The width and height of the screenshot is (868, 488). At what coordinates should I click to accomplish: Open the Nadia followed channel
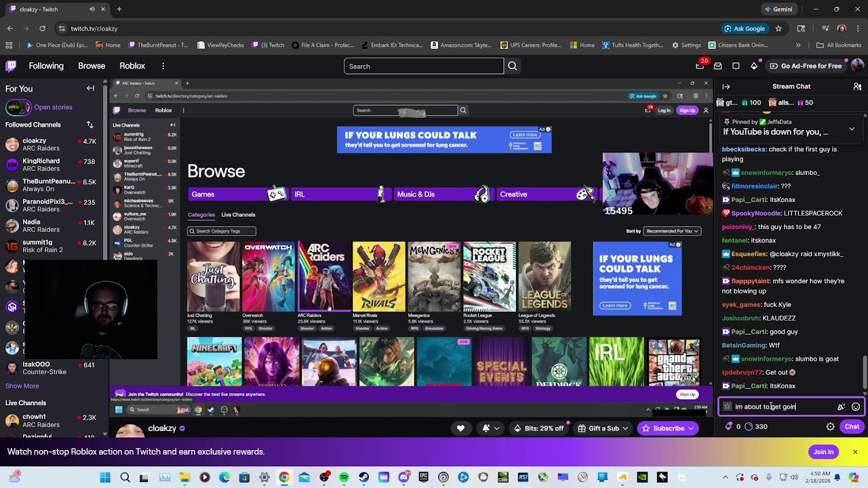pos(52,226)
